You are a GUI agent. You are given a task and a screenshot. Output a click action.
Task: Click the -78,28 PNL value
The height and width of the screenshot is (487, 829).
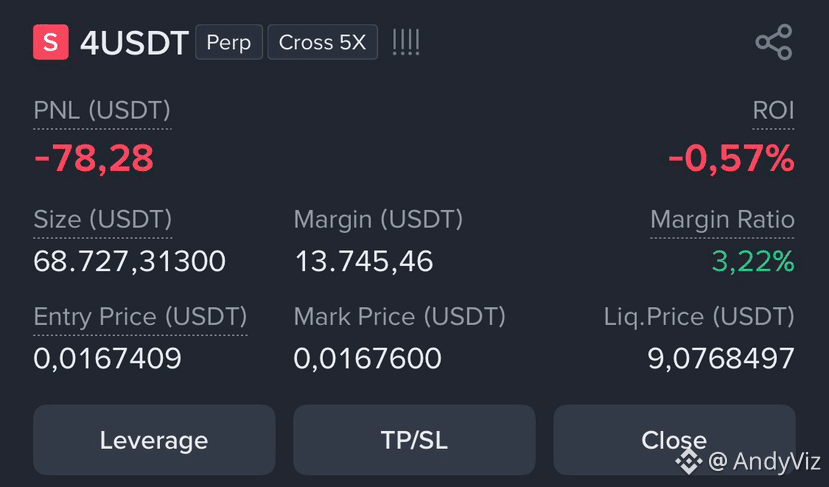[x=94, y=158]
